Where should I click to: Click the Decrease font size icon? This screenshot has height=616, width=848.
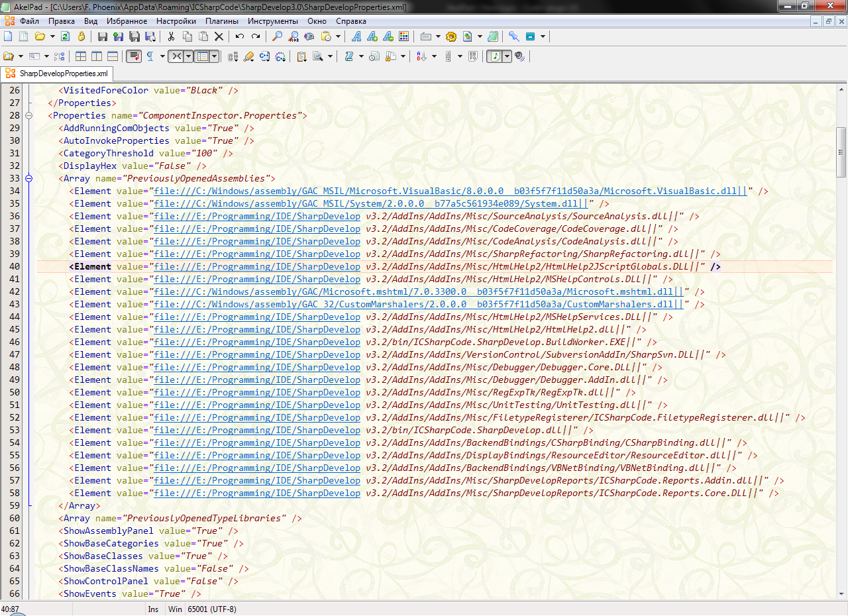(388, 36)
